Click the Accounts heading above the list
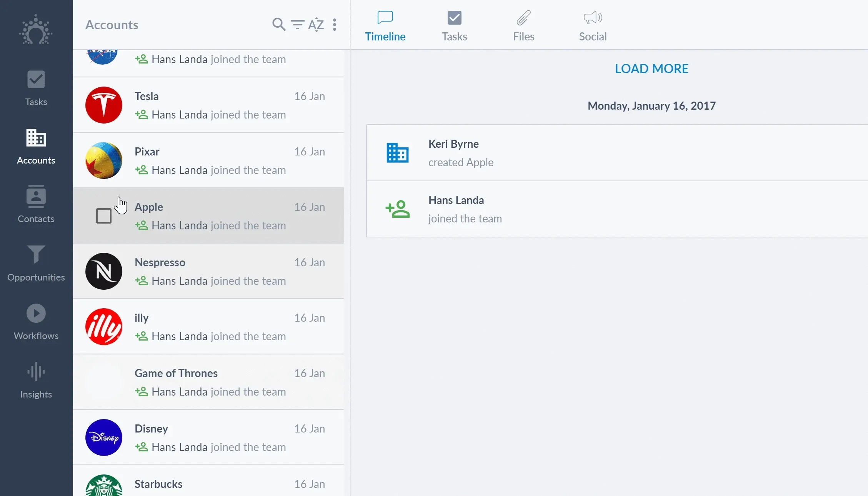 (112, 25)
